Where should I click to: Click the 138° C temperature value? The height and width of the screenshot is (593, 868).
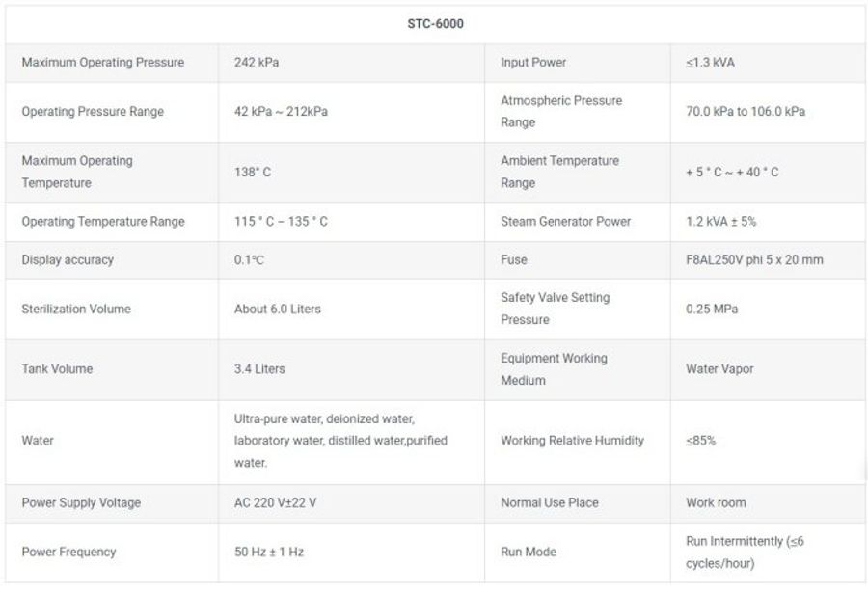pyautogui.click(x=253, y=173)
